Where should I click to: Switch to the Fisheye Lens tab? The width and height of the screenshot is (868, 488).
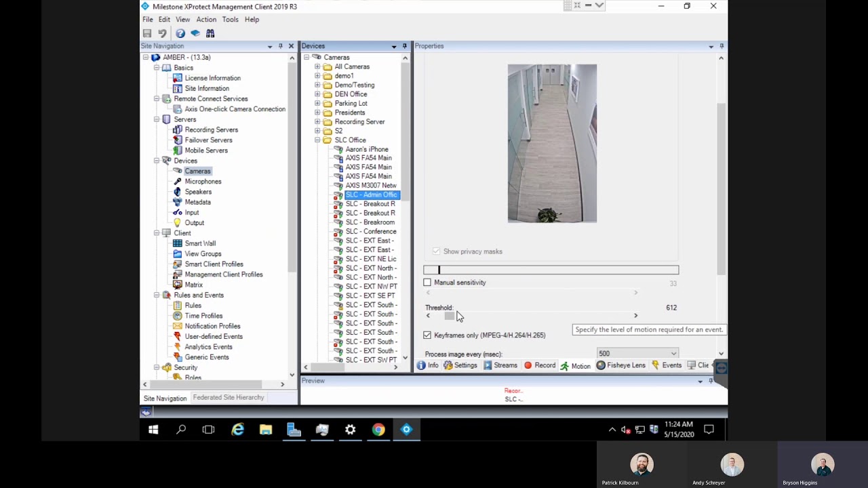click(620, 365)
